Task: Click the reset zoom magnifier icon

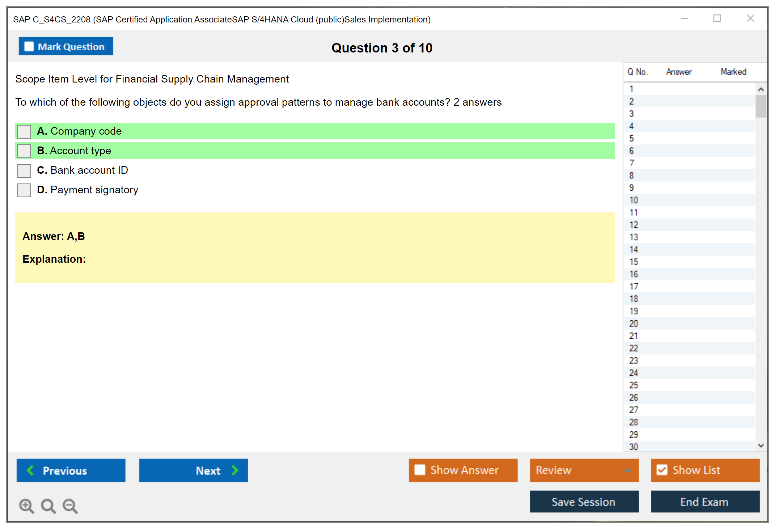Action: [x=48, y=506]
